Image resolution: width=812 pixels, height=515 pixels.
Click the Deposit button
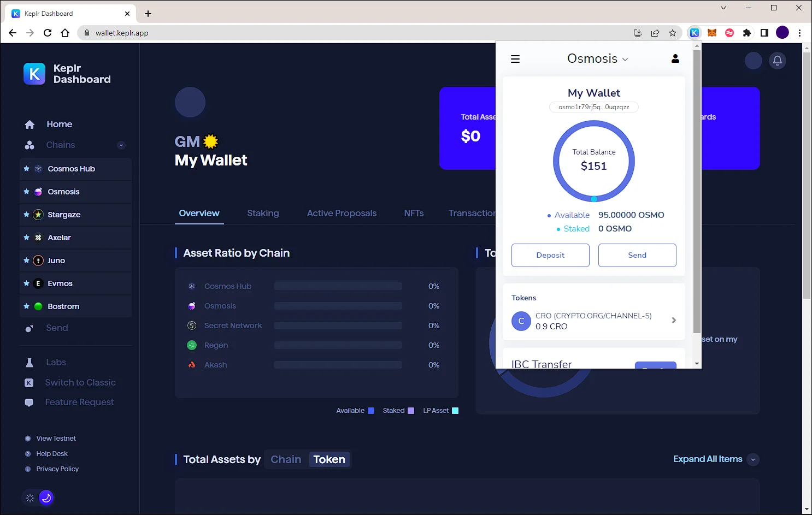point(550,255)
